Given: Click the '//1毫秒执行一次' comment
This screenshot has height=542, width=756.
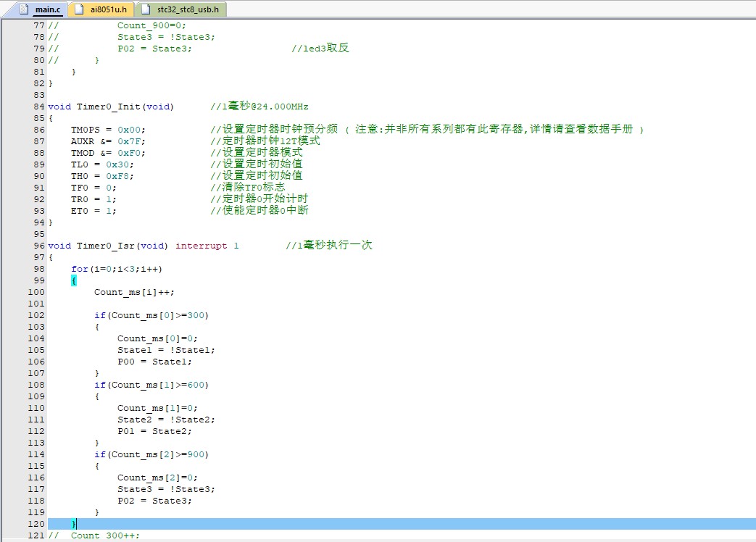Looking at the screenshot, I should tap(329, 246).
